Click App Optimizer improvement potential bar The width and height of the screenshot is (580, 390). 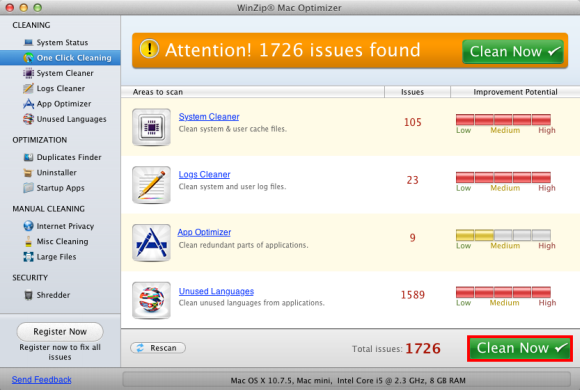coord(503,235)
